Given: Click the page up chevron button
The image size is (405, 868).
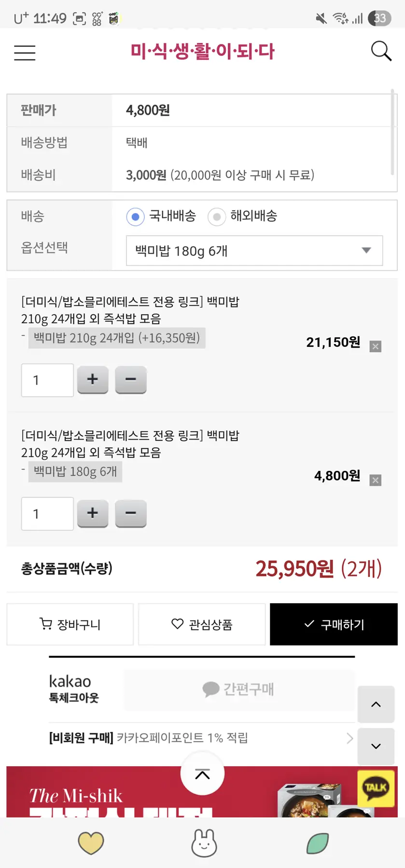Looking at the screenshot, I should 376,704.
